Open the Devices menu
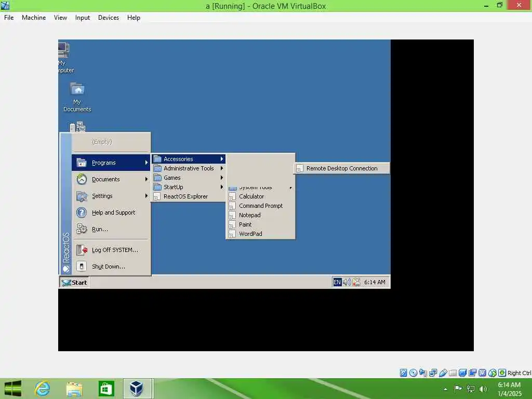Image resolution: width=532 pixels, height=399 pixels. tap(109, 18)
